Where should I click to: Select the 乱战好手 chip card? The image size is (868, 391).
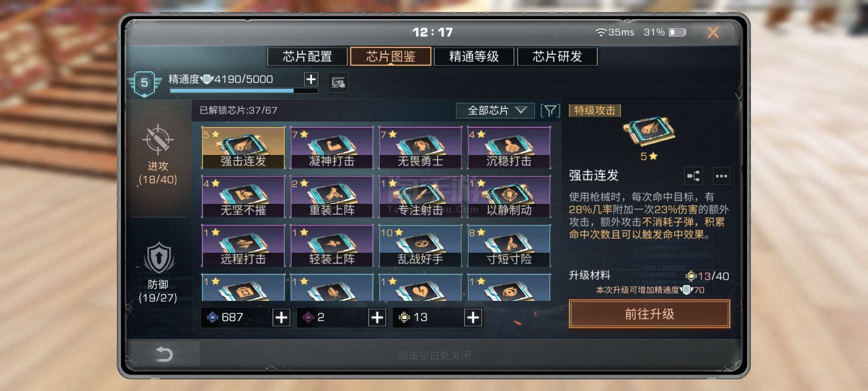tap(420, 246)
